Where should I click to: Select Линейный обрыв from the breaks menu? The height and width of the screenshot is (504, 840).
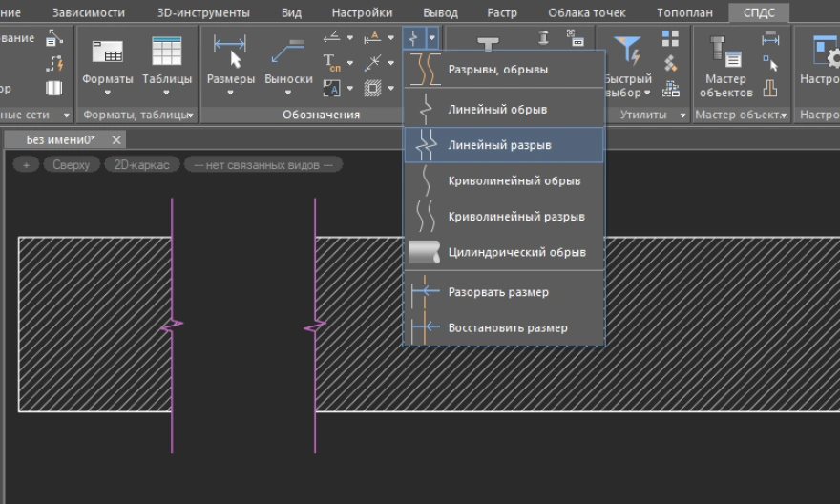coord(496,110)
